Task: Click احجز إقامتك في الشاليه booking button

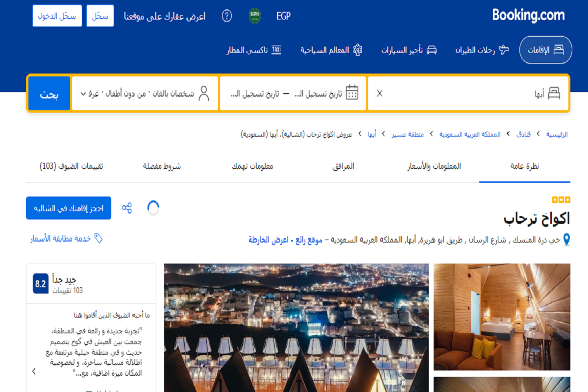Action: pyautogui.click(x=68, y=208)
